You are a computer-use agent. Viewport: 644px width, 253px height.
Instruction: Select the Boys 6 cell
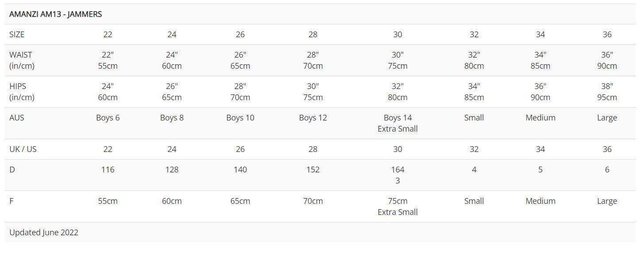[108, 118]
